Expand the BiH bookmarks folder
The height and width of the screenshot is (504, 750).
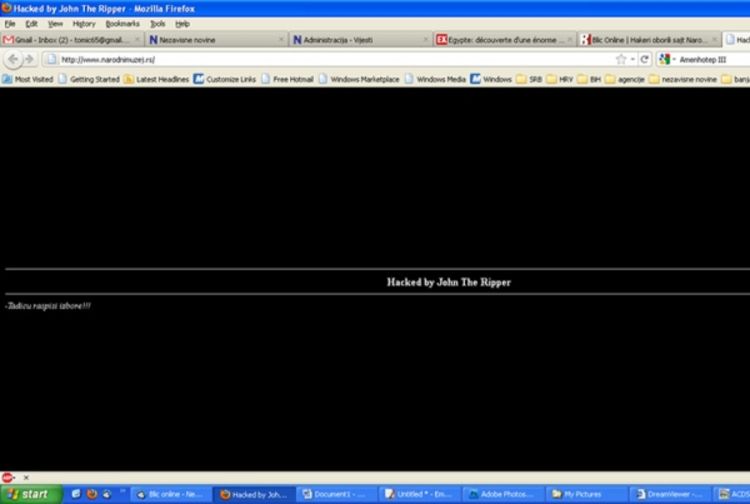pyautogui.click(x=589, y=79)
